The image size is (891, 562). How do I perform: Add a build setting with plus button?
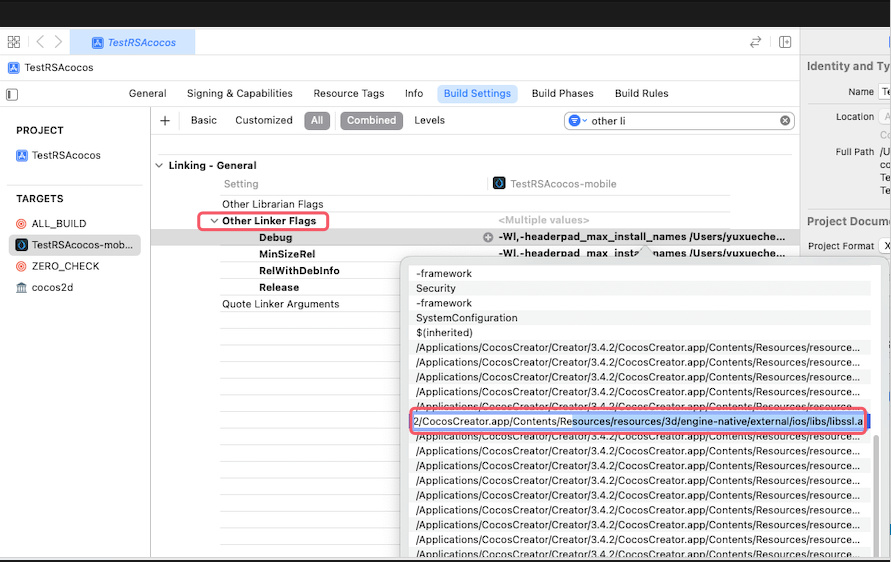[165, 120]
